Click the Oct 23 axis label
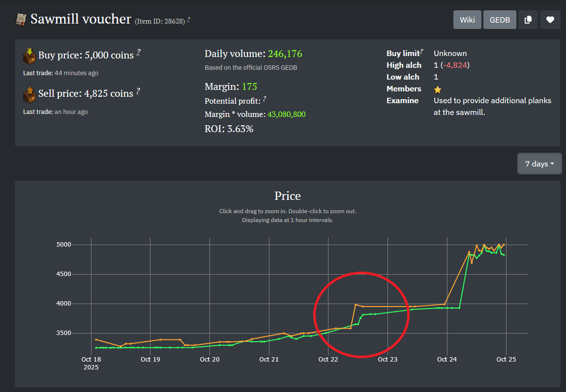 click(387, 359)
